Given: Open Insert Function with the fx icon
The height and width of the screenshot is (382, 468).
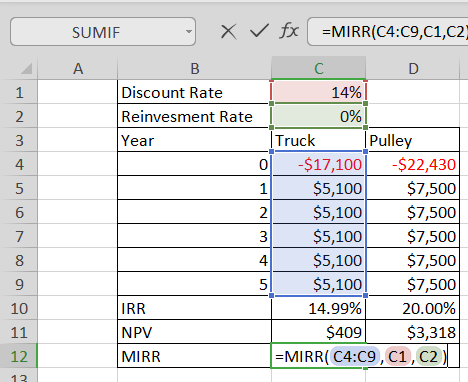Looking at the screenshot, I should (289, 31).
